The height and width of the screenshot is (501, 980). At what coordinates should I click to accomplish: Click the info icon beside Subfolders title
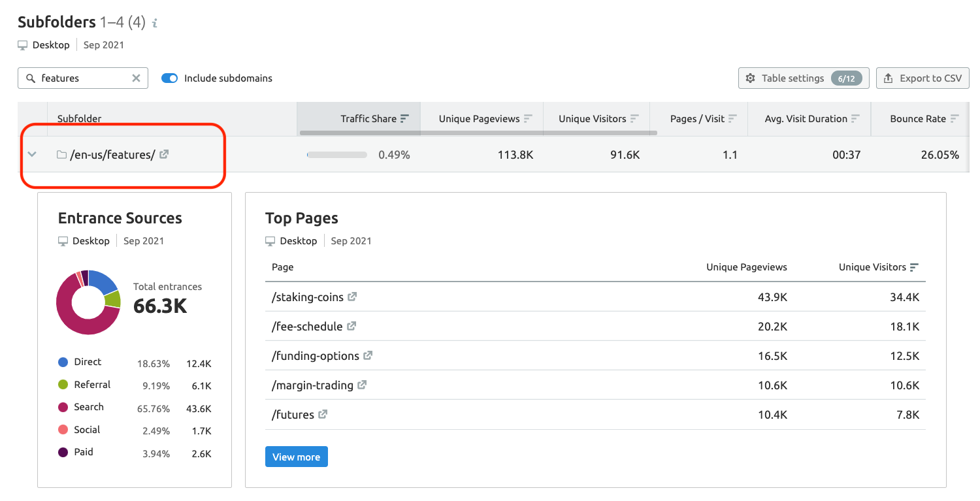coord(155,24)
